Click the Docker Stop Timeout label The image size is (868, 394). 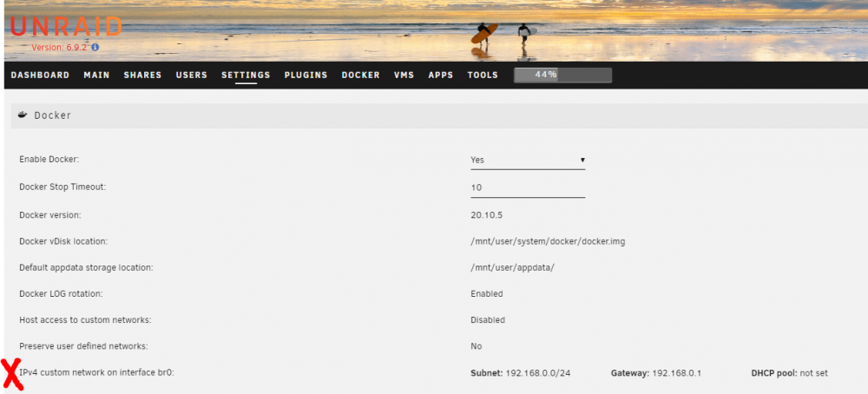[62, 187]
